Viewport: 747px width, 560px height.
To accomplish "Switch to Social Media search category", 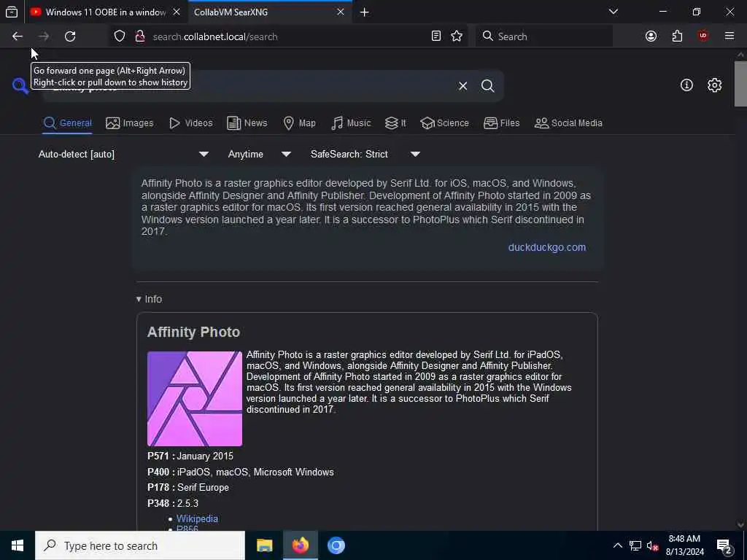I will click(568, 122).
